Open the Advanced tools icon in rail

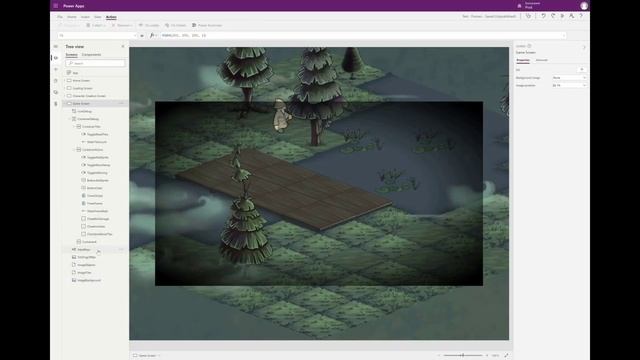click(x=56, y=104)
